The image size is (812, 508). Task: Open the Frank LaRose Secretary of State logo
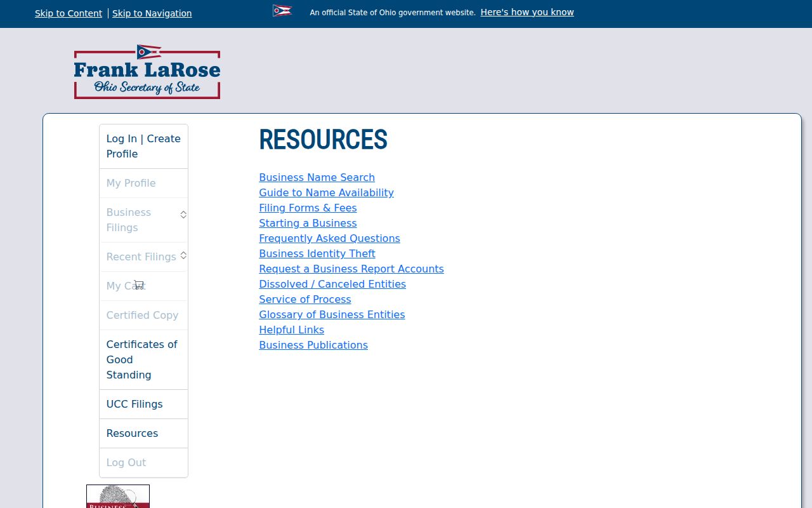[x=147, y=72]
